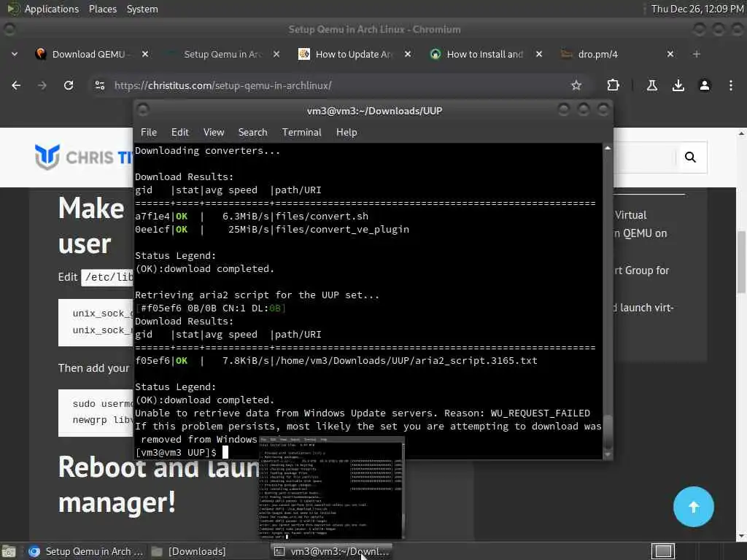
Task: Switch to Setup Qemu in Arch taskbar window
Action: 86,551
